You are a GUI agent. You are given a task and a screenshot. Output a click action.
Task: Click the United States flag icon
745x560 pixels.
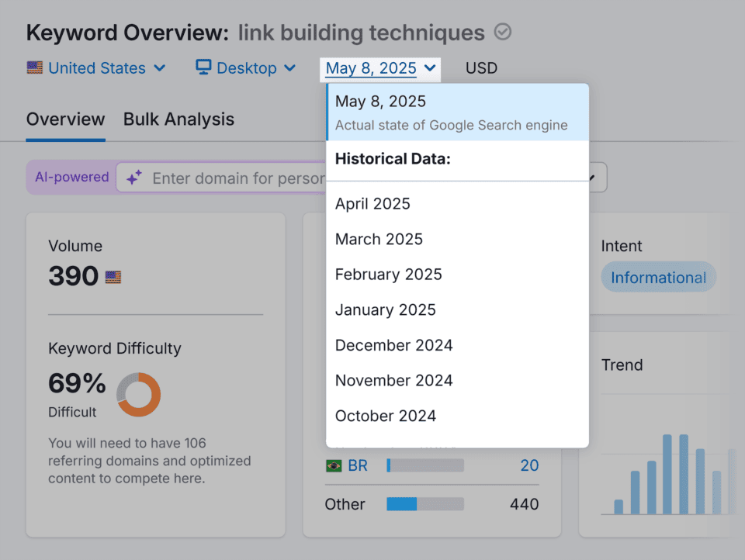(x=35, y=68)
